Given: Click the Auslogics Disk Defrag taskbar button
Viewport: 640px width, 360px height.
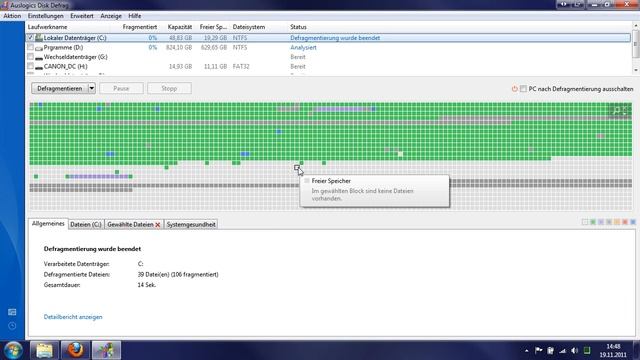Looking at the screenshot, I should 106,350.
